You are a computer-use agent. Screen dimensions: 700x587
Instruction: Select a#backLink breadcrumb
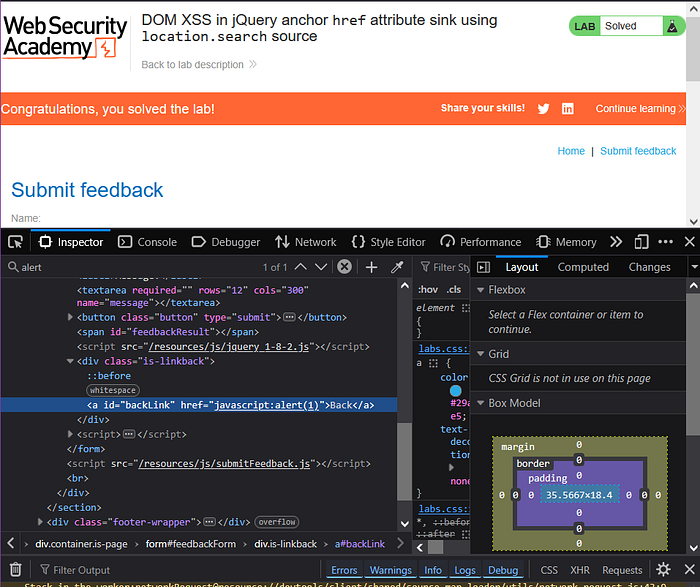pyautogui.click(x=359, y=544)
